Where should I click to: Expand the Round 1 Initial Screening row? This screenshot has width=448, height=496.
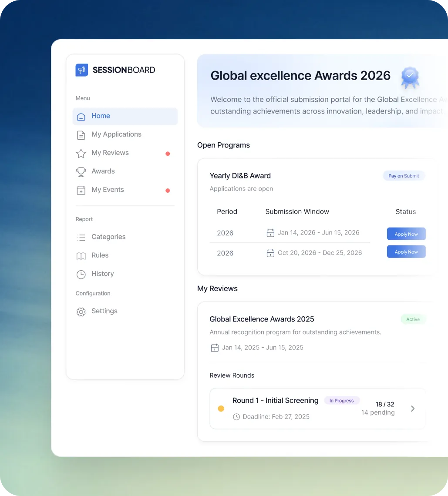pyautogui.click(x=412, y=409)
